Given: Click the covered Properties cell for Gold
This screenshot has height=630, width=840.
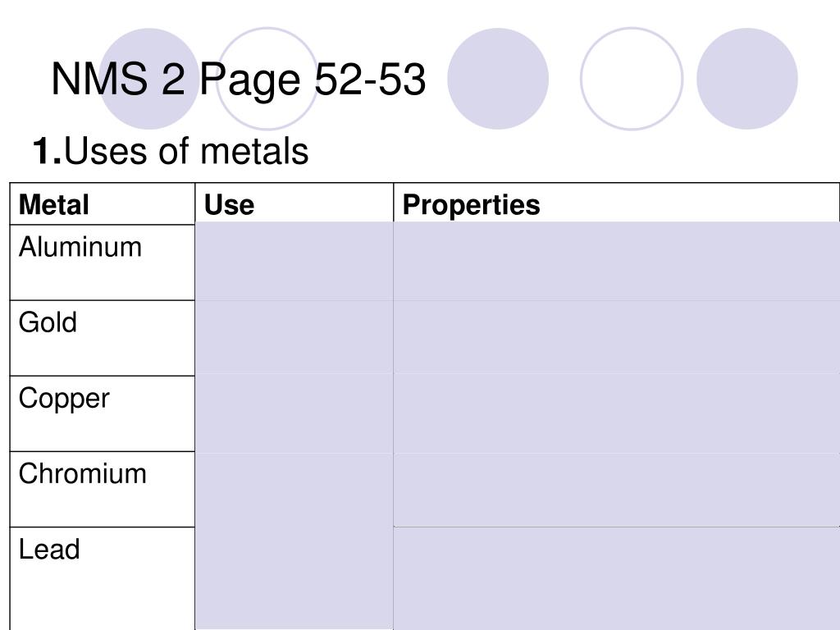Looking at the screenshot, I should (617, 337).
